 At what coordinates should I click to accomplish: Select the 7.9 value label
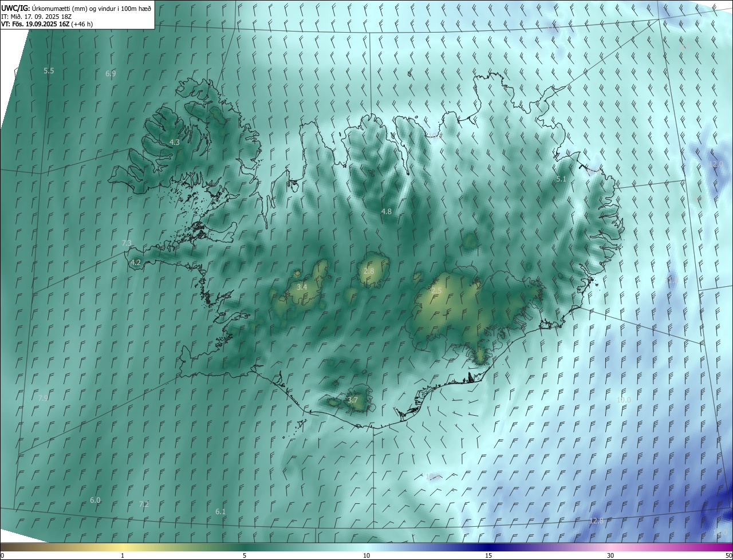(43, 398)
